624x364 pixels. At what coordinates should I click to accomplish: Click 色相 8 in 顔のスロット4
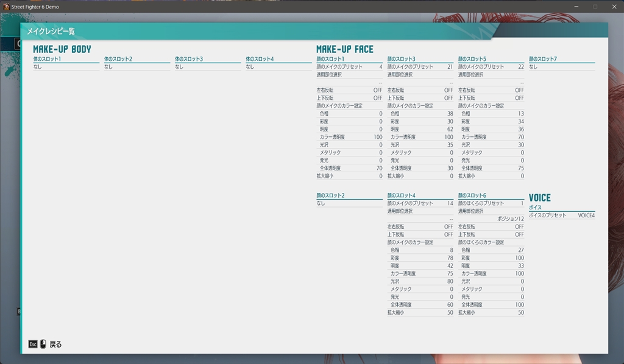pos(420,250)
